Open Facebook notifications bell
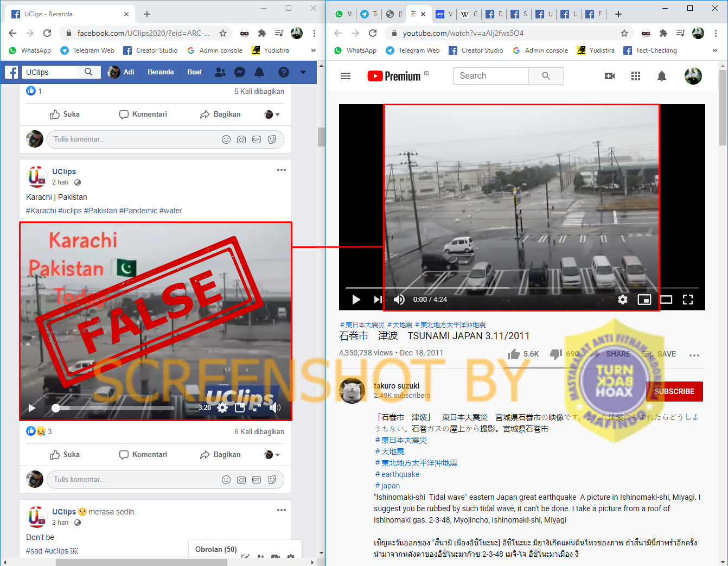Image resolution: width=728 pixels, height=566 pixels. pos(259,72)
